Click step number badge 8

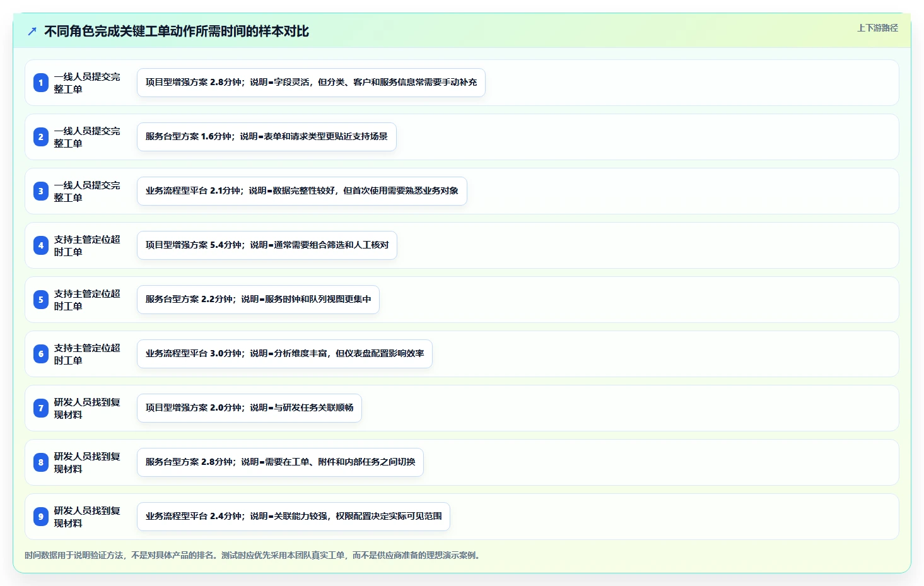41,462
